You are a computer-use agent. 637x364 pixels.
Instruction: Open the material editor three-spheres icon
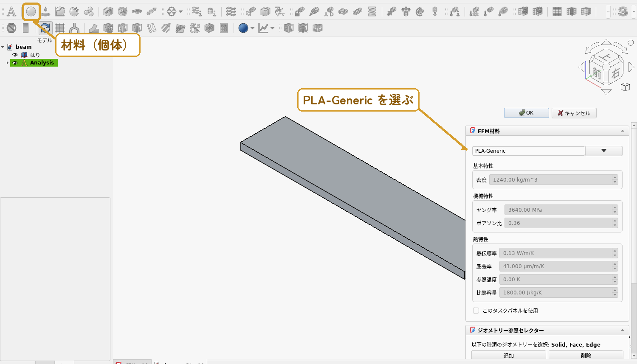(x=89, y=11)
